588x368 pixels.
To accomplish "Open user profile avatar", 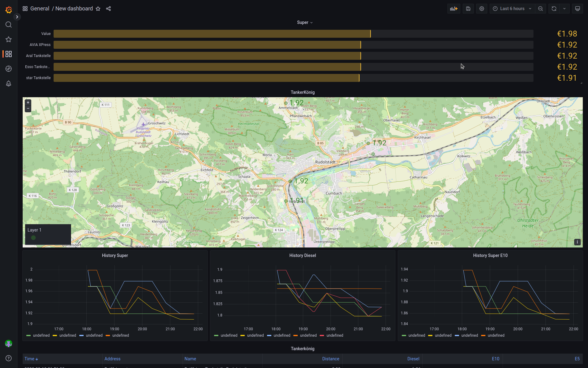I will coord(9,343).
